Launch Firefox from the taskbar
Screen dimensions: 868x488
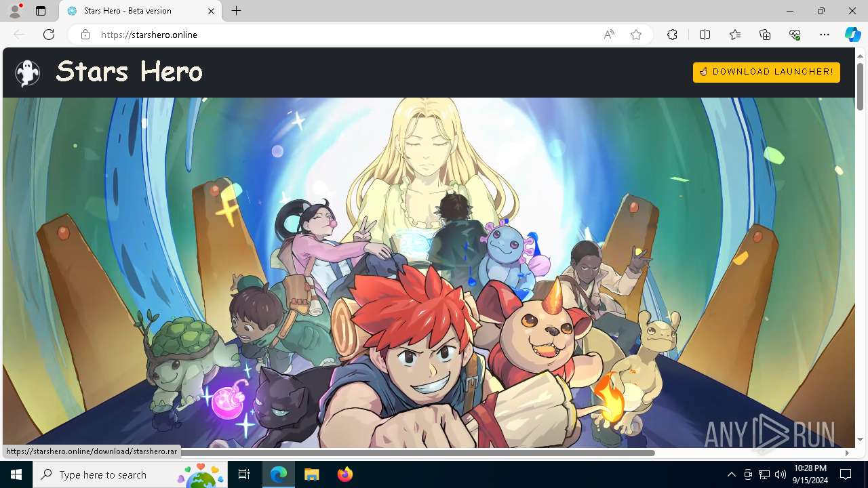(344, 474)
